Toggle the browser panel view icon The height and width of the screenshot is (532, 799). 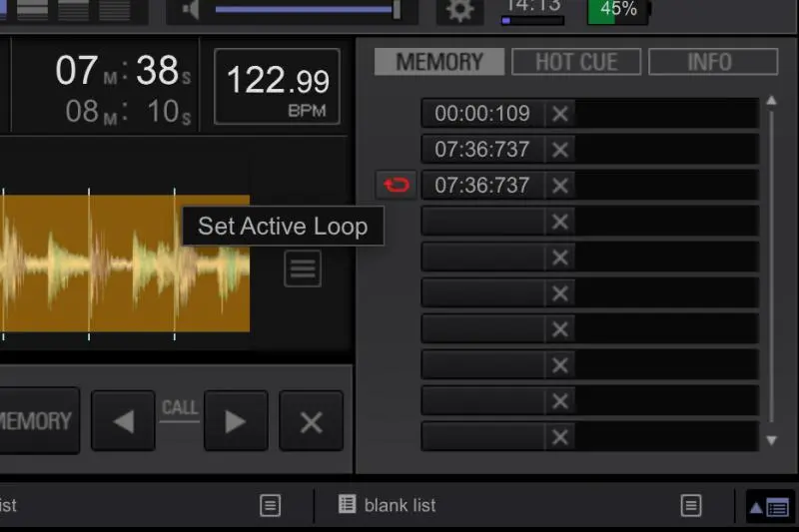pos(769,506)
